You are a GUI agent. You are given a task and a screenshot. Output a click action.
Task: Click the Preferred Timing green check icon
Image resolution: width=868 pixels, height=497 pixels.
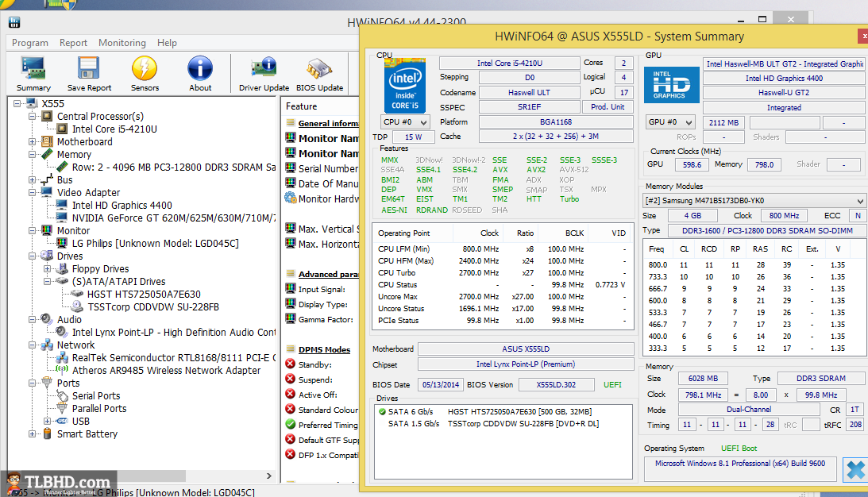290,425
